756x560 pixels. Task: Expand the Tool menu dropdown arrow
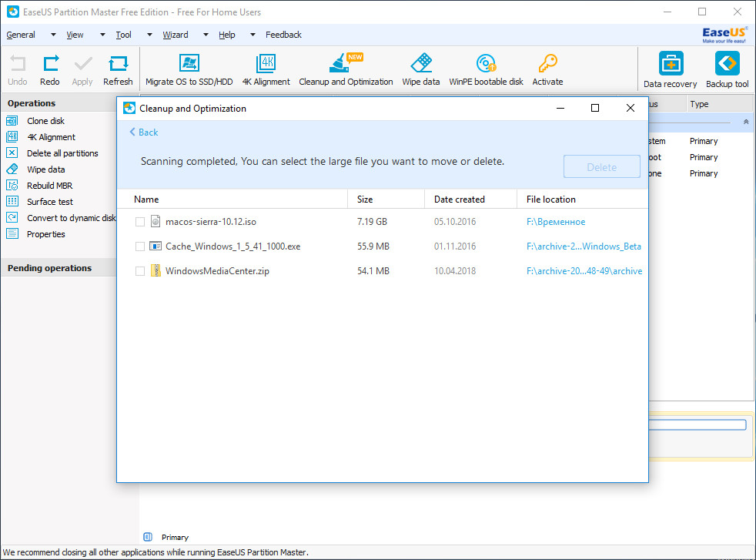[149, 35]
